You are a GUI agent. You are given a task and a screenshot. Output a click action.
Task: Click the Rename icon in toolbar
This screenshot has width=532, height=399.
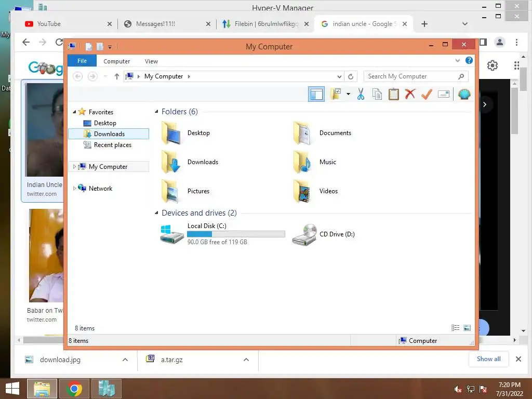pos(444,94)
